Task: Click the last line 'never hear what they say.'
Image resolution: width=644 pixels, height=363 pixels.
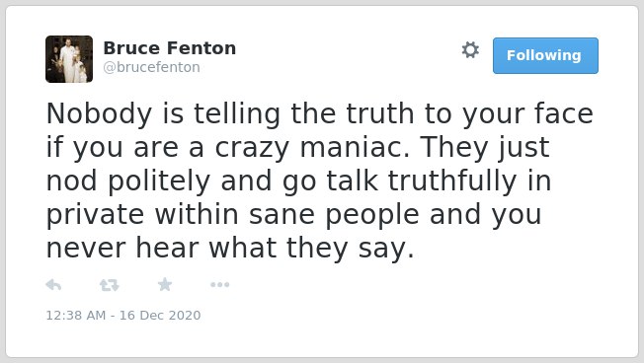Action: click(x=230, y=249)
